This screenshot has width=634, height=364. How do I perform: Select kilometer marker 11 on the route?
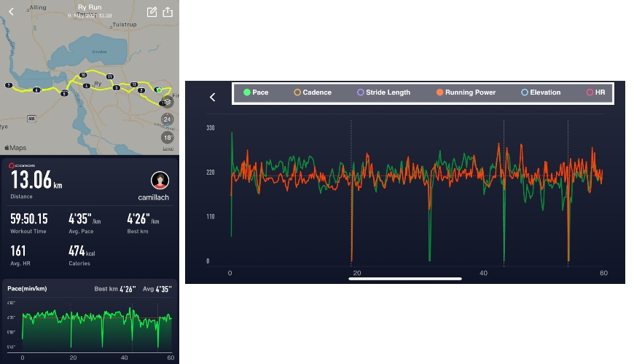[109, 76]
